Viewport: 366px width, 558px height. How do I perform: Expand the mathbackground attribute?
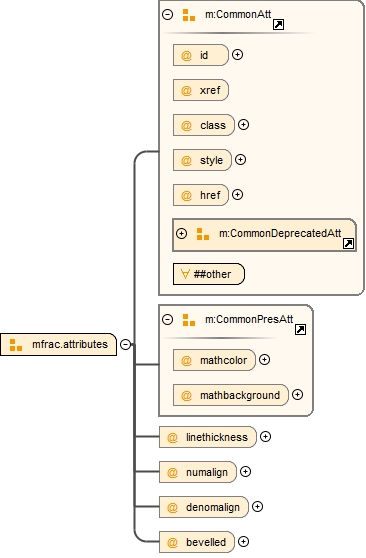tap(297, 394)
